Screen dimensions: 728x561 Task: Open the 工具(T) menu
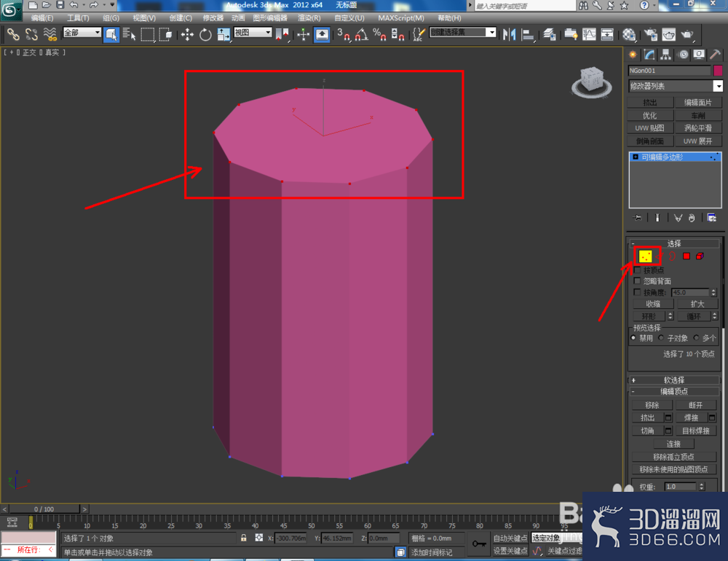click(x=78, y=17)
